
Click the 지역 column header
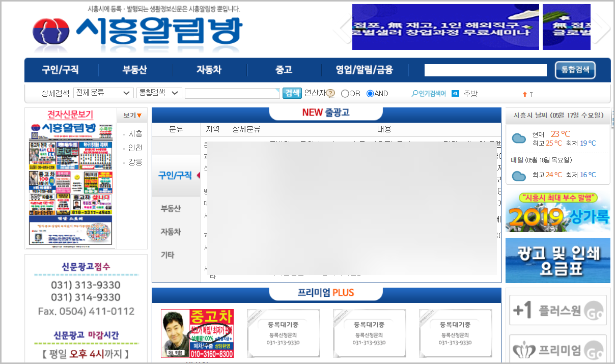213,129
